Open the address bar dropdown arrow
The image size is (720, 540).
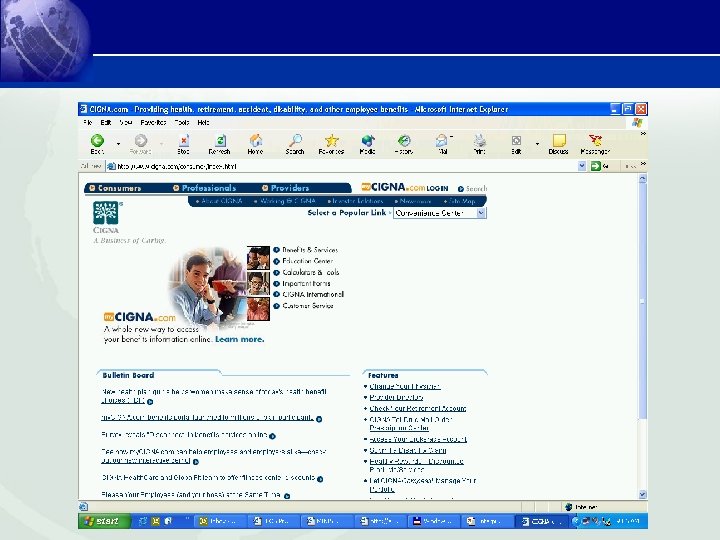tap(582, 166)
